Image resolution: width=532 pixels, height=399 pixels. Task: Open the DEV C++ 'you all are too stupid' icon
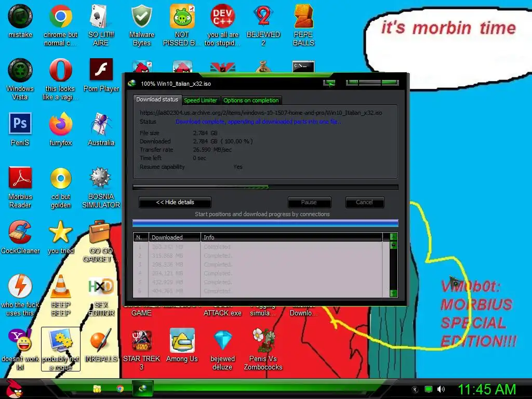222,25
